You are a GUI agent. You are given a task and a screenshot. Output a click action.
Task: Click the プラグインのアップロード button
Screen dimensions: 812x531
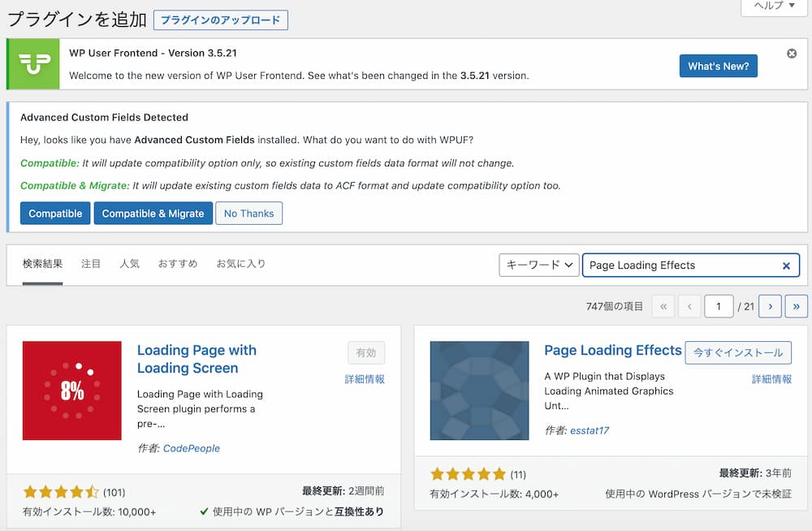pos(221,19)
